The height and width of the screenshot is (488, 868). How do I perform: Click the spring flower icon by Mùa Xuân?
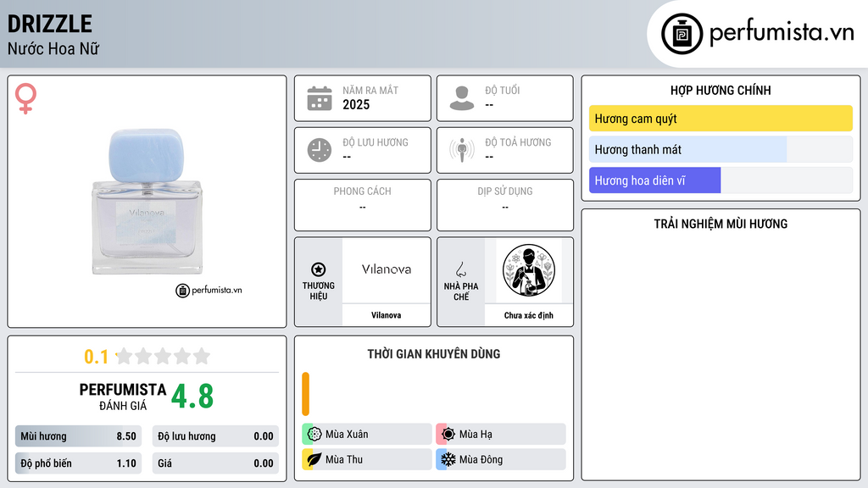314,435
